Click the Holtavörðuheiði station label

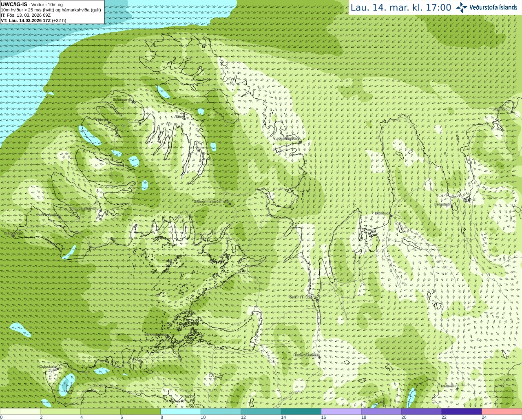coord(306,355)
